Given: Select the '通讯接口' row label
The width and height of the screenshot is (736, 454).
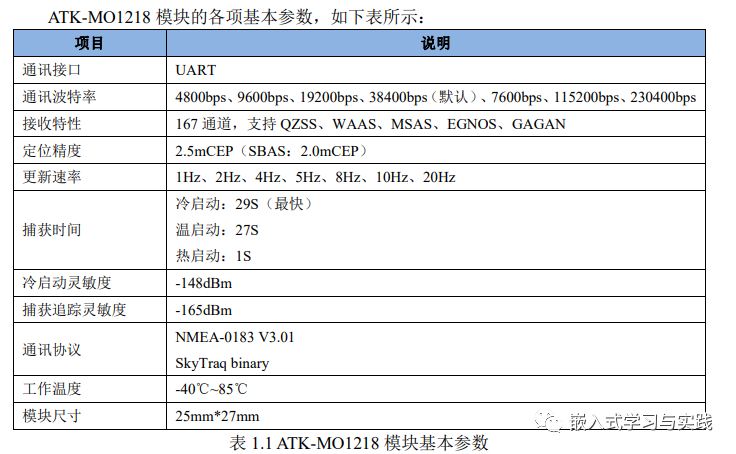Looking at the screenshot, I should [52, 70].
